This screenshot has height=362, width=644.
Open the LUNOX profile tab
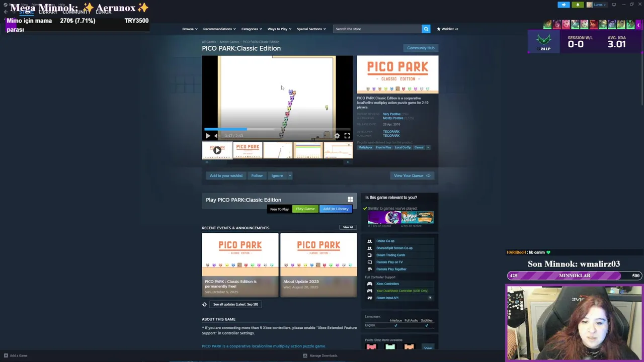(x=103, y=12)
